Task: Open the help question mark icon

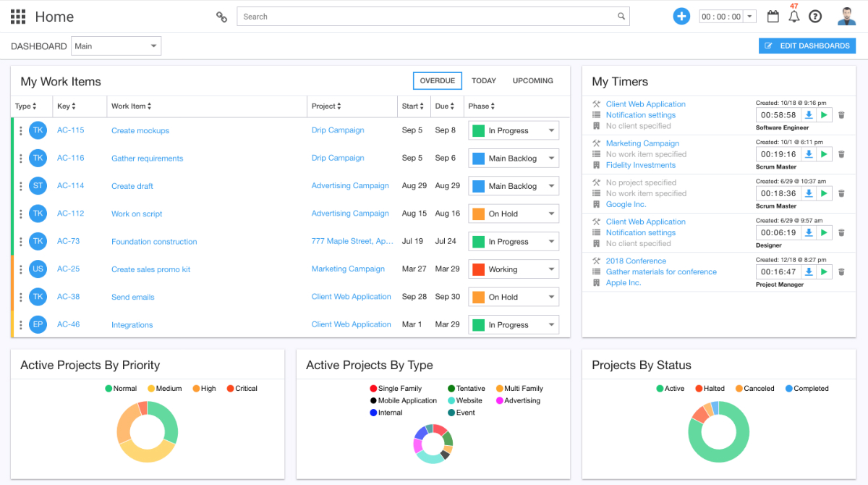Action: click(815, 17)
